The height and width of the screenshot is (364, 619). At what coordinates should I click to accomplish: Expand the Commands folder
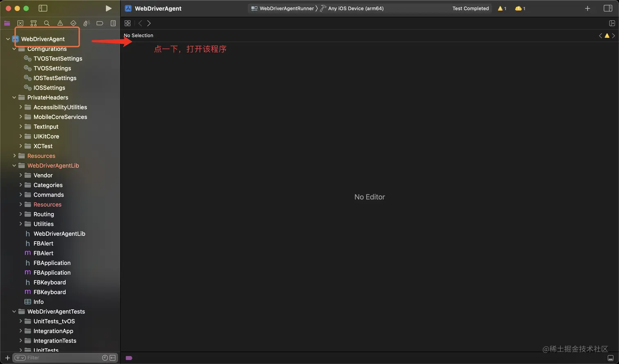coord(20,195)
